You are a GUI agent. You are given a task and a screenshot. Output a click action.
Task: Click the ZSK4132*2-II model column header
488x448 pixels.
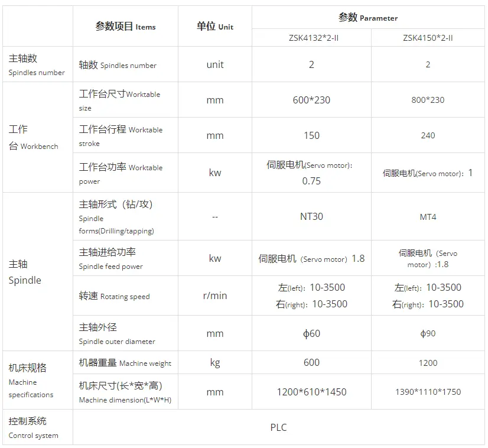[311, 38]
